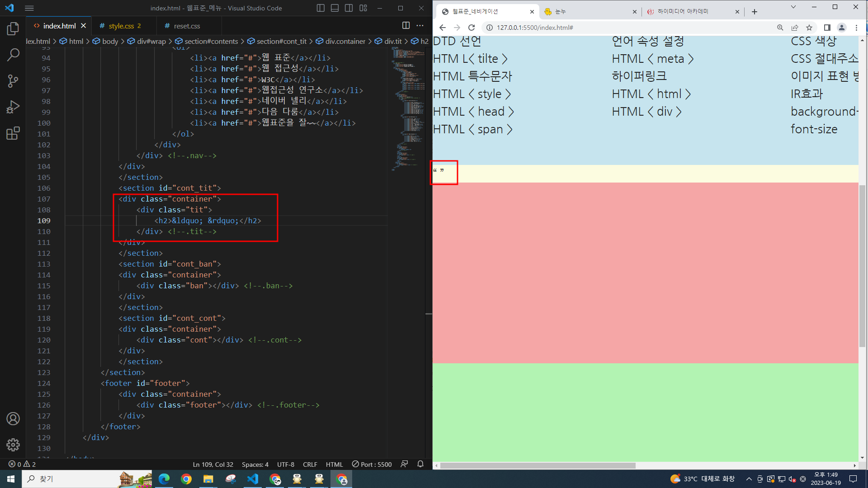Click the browser horizontal scrollbar thumb
The width and height of the screenshot is (868, 488).
(x=538, y=465)
